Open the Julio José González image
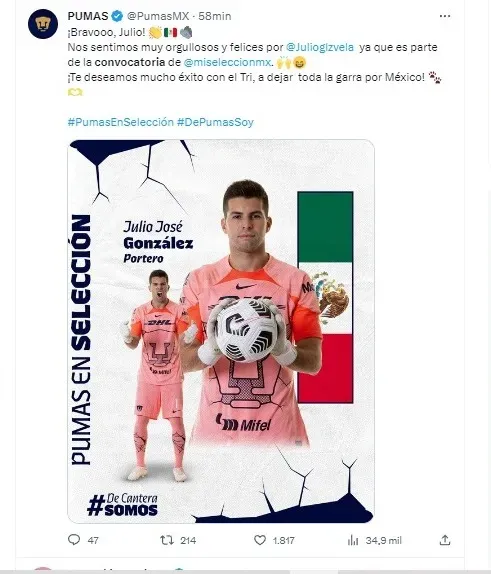This screenshot has width=491, height=574. [x=221, y=331]
